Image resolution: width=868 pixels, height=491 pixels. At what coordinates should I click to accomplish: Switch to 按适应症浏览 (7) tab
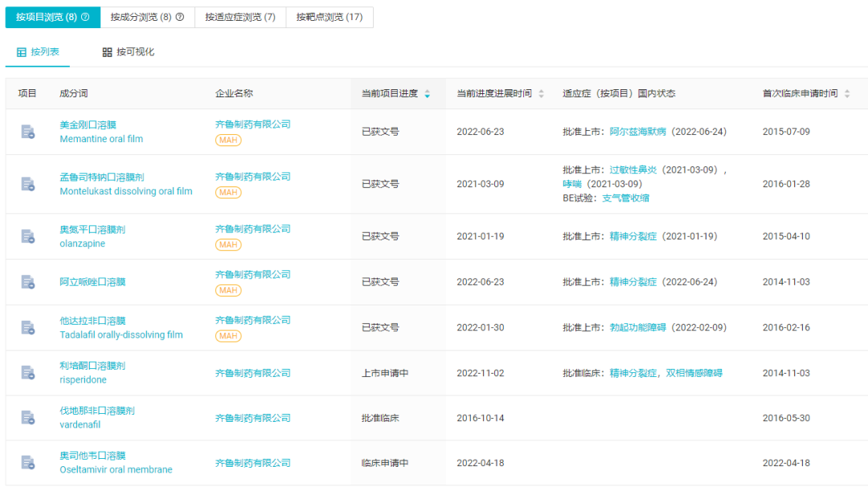pyautogui.click(x=240, y=17)
